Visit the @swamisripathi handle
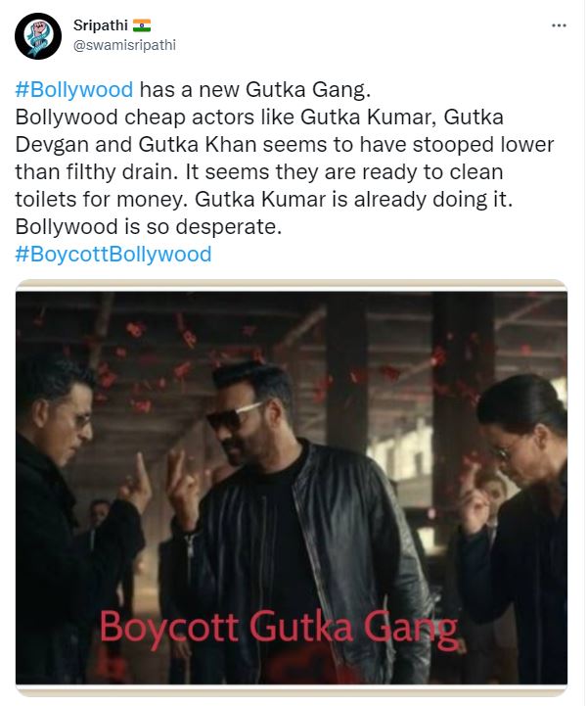 (124, 45)
